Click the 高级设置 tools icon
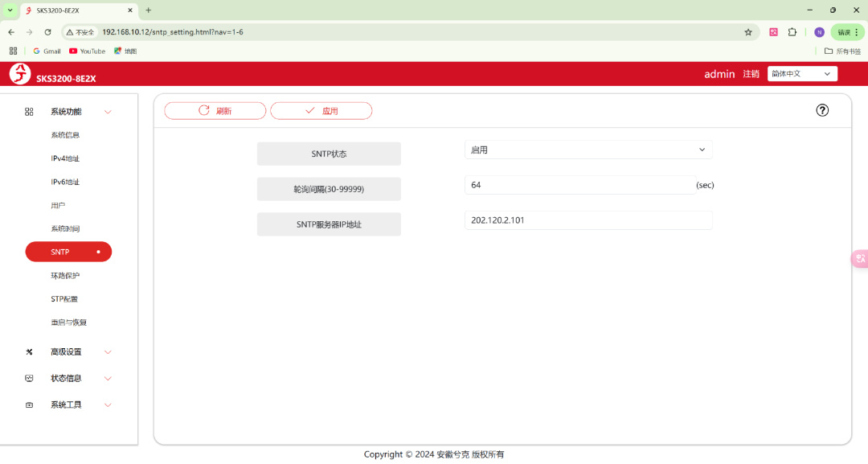 30,351
